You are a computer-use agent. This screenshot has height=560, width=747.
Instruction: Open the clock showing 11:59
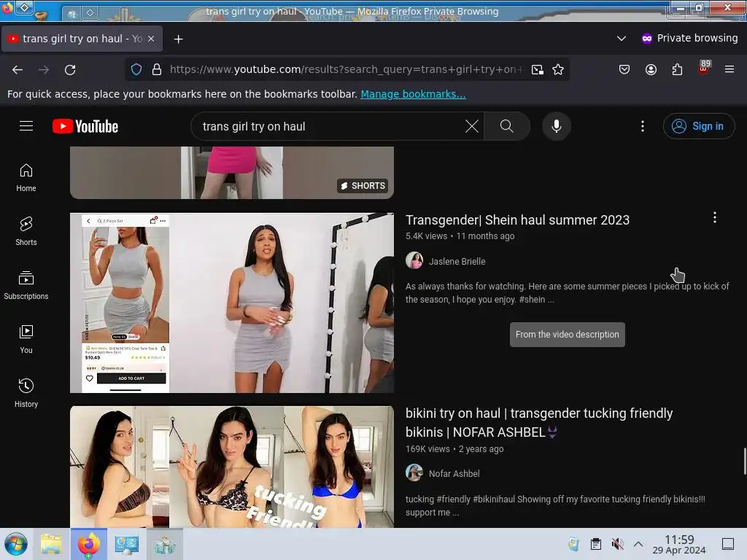point(679,544)
